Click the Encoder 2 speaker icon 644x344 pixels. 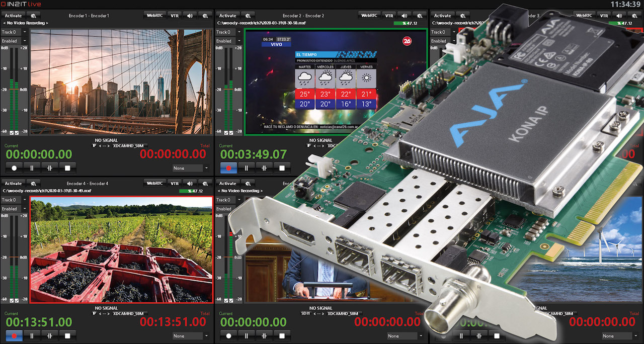[x=405, y=16]
